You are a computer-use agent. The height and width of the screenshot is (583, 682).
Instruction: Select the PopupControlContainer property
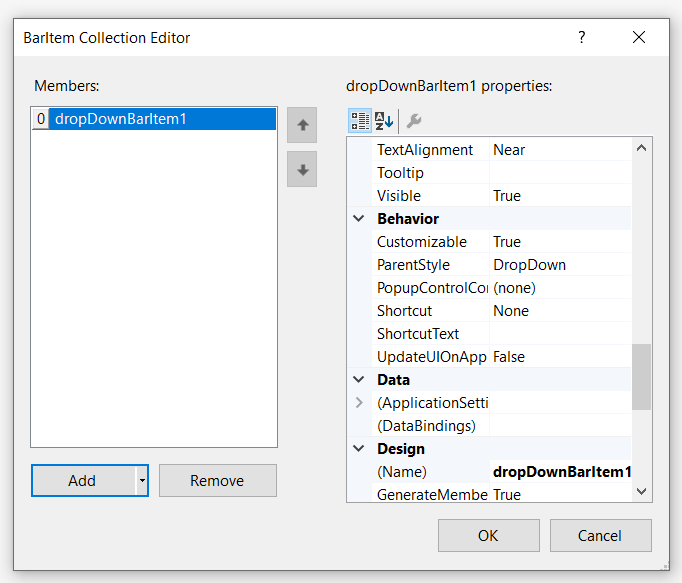pos(431,288)
